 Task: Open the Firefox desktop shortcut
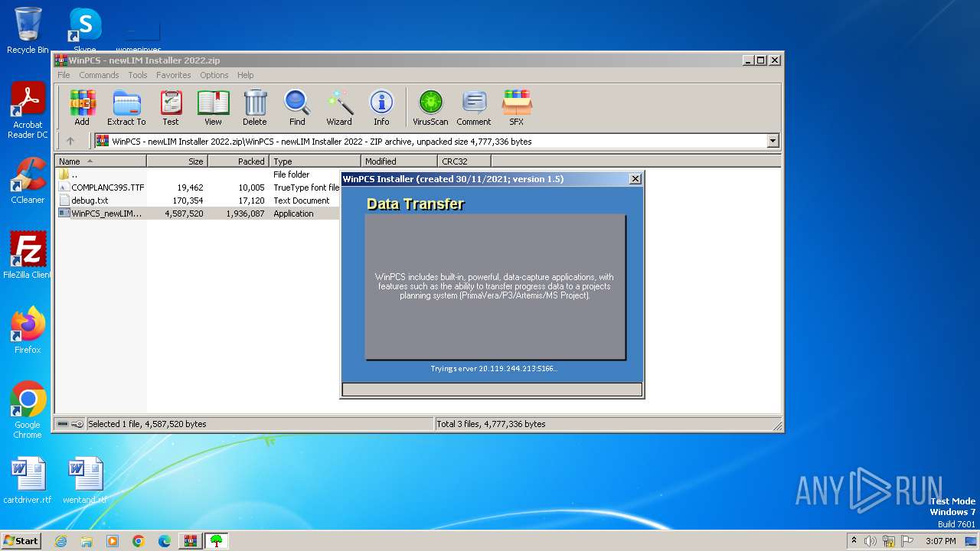[x=28, y=331]
